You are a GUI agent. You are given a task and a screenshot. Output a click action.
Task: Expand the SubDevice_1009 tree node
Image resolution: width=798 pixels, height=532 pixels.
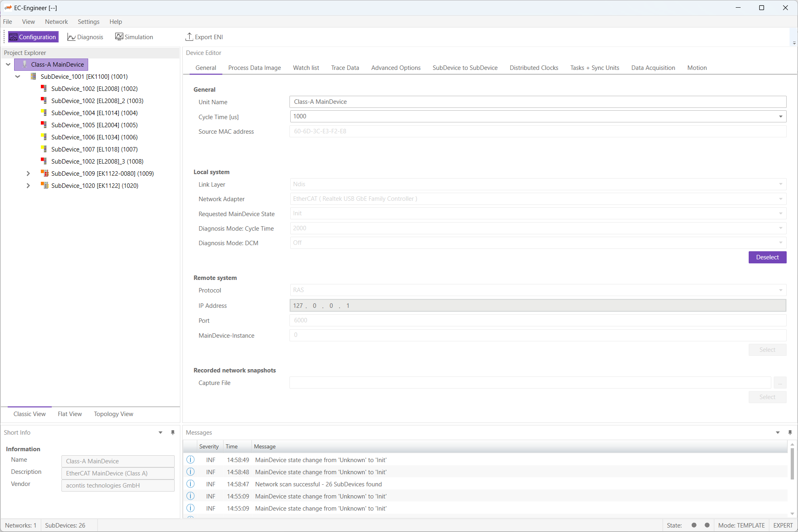click(28, 173)
